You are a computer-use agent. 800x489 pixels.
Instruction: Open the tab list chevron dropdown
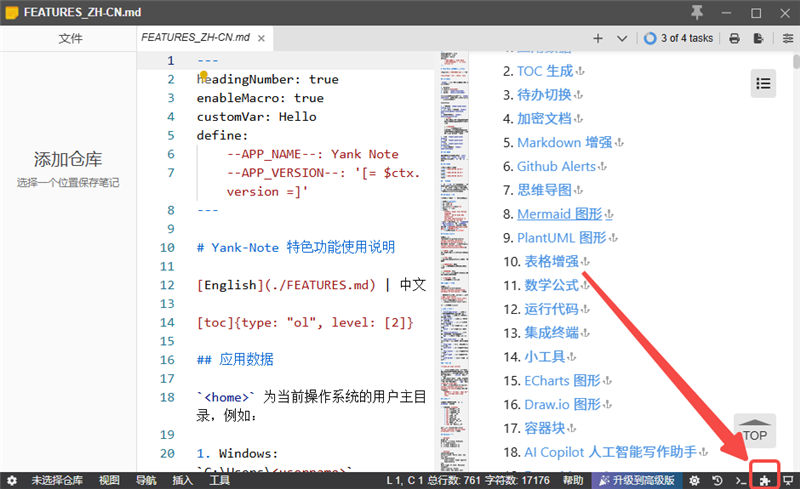click(x=622, y=38)
